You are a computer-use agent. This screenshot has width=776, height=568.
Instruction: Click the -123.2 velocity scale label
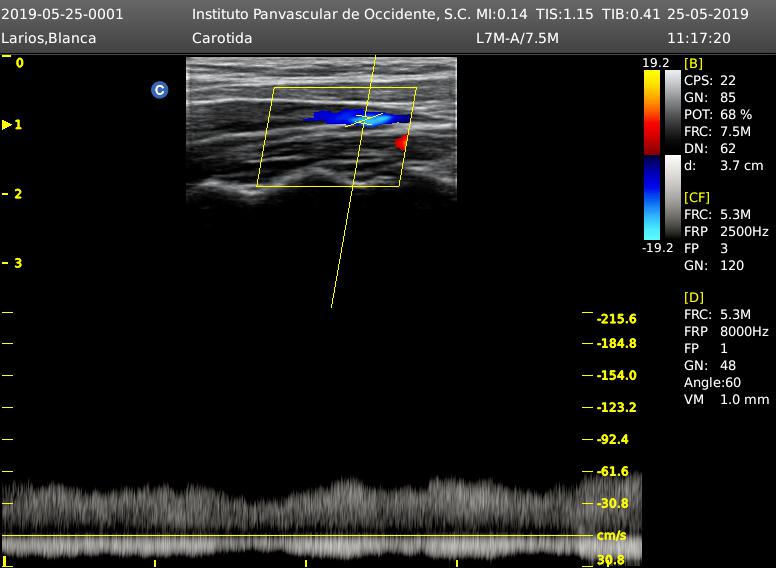[x=616, y=408]
